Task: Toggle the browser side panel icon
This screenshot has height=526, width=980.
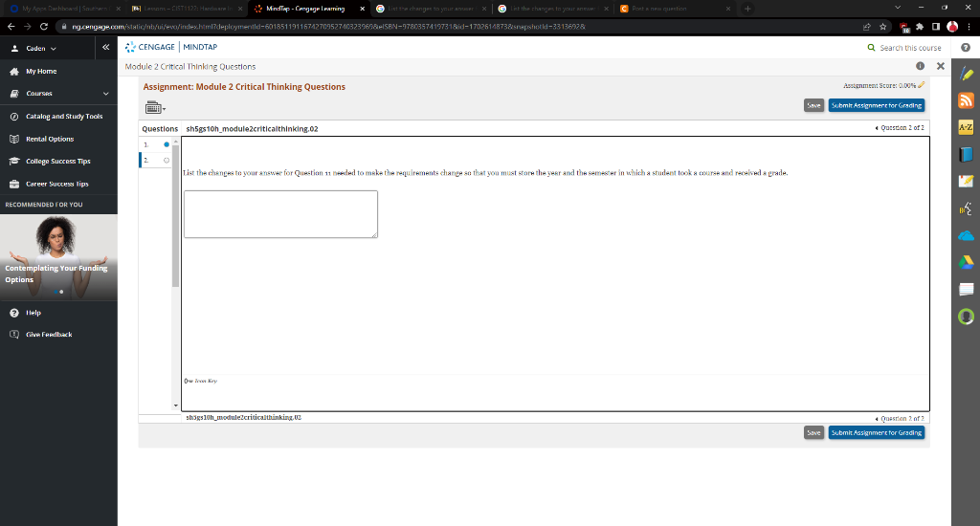Action: pos(936,26)
